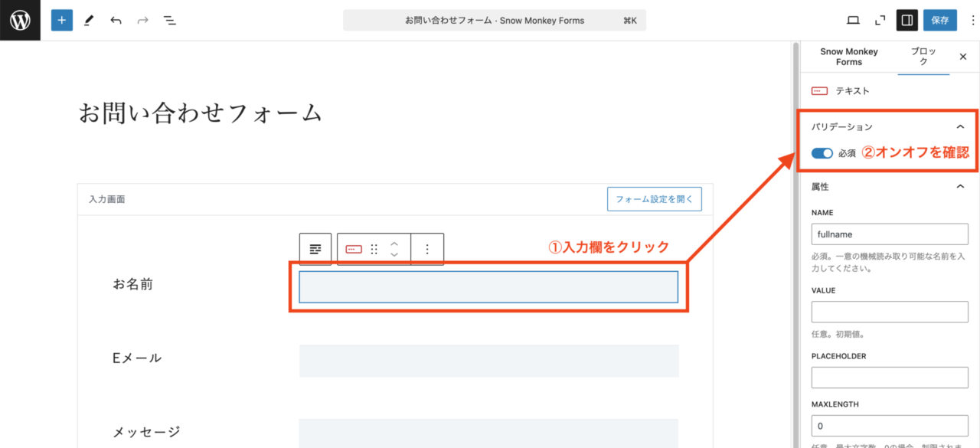Click the メッセージ label text
This screenshot has width=980, height=448.
pos(147,432)
